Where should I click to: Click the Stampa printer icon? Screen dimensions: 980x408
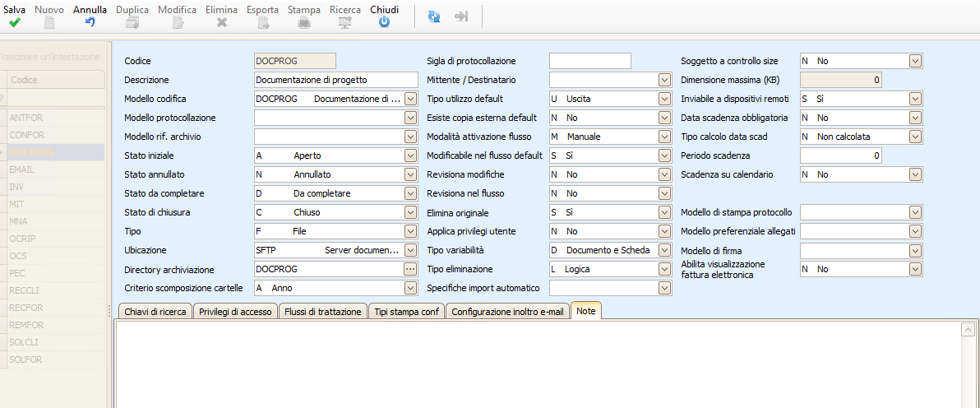[x=303, y=23]
